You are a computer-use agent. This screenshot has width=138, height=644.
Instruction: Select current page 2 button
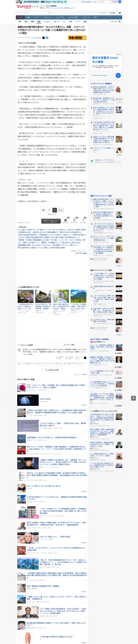(54, 210)
